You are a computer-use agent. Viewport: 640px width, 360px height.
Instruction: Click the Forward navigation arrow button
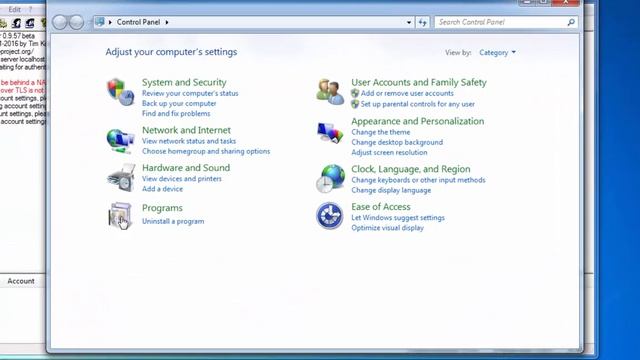coord(76,22)
